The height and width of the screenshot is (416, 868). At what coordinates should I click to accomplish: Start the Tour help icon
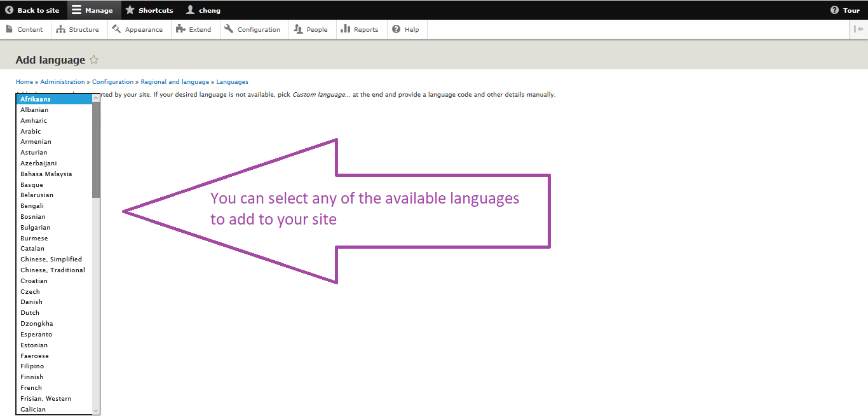point(835,10)
